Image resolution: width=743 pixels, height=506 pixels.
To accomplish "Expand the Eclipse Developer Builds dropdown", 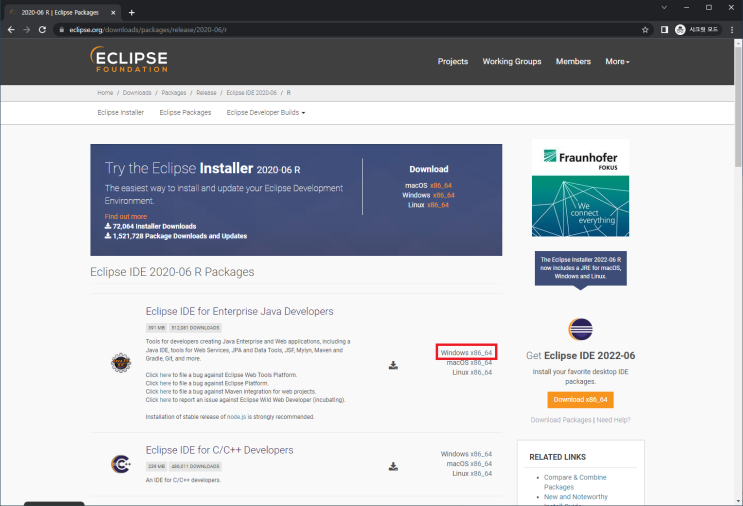I will (x=266, y=112).
